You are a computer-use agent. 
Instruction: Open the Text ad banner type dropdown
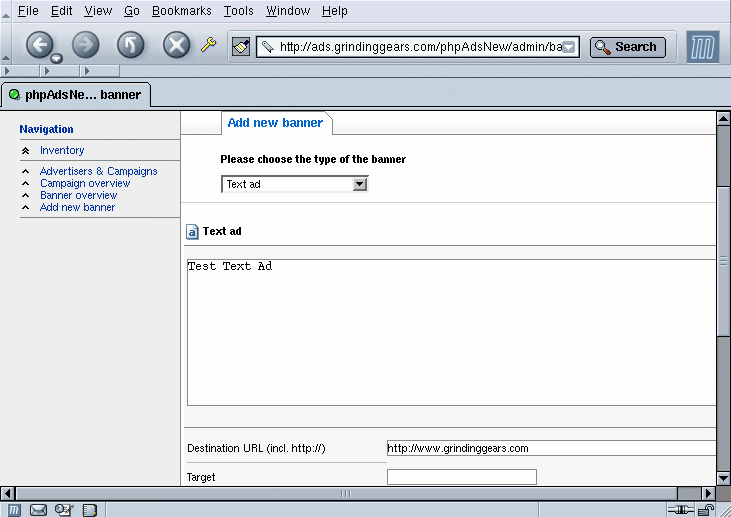pos(295,184)
